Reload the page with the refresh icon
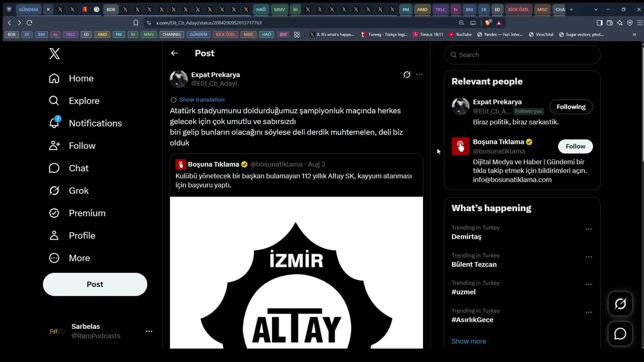This screenshot has height=362, width=644. 29,23
